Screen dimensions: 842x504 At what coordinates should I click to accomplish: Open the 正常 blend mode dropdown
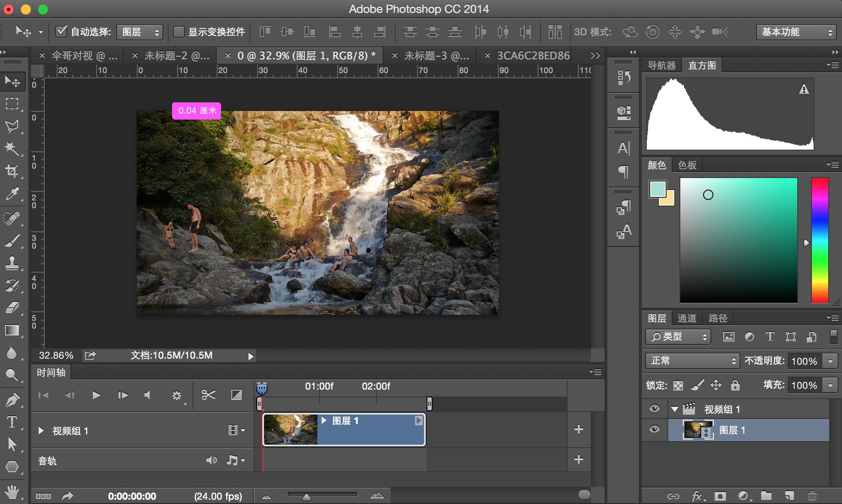coord(692,360)
